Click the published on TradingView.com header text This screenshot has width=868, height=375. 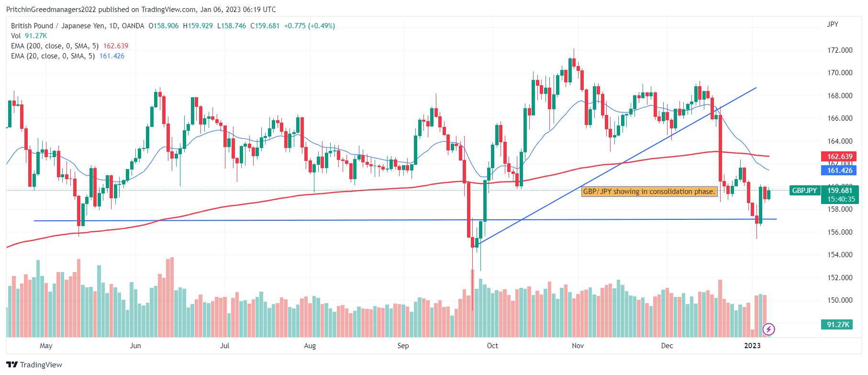coord(147,10)
